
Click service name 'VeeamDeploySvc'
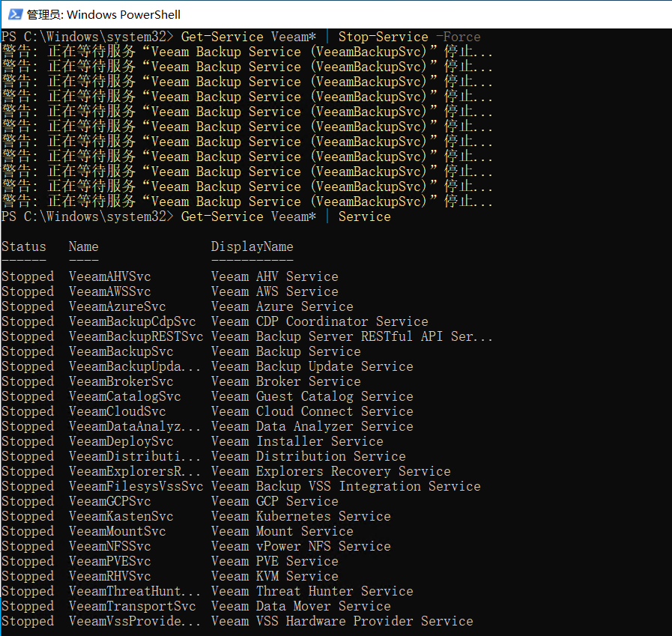tap(121, 441)
